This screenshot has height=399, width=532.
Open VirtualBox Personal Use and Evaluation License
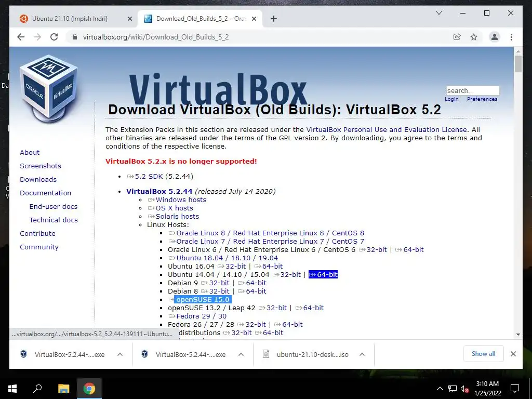pos(387,129)
